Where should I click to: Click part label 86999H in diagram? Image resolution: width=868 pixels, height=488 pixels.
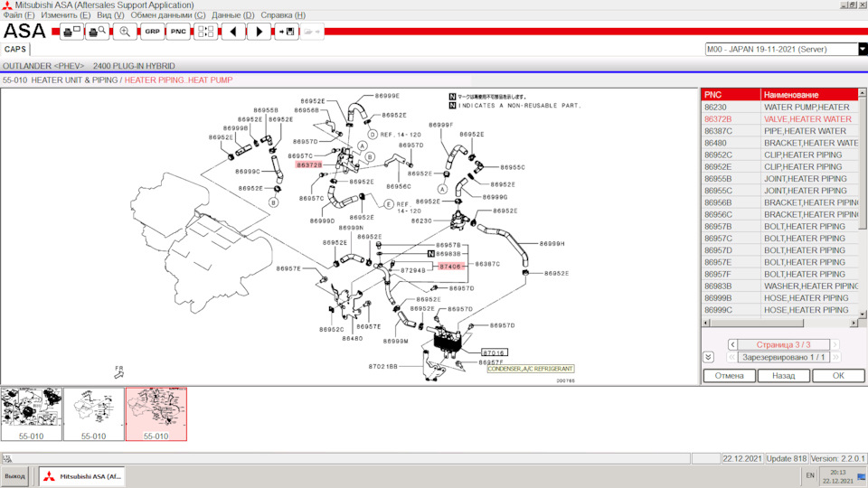pos(552,243)
